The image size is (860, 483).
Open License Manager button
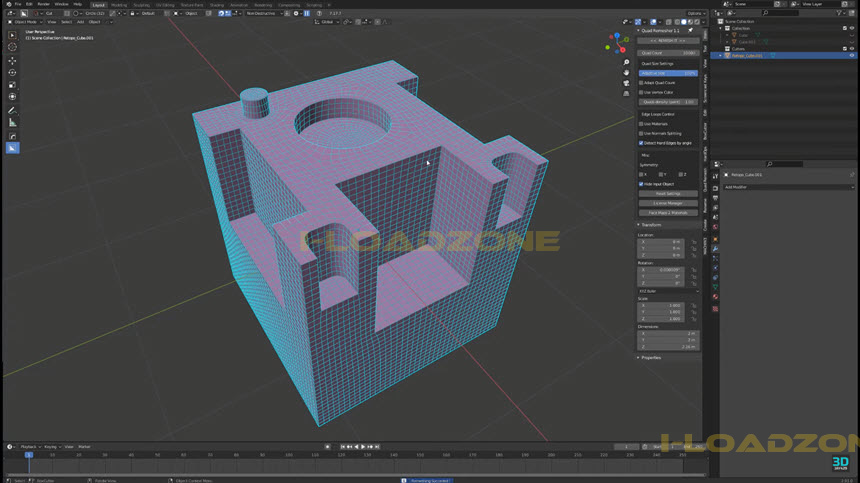pos(668,203)
